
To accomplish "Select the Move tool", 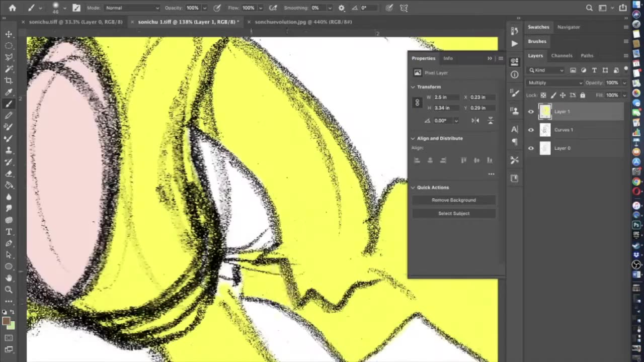I will pos(9,34).
